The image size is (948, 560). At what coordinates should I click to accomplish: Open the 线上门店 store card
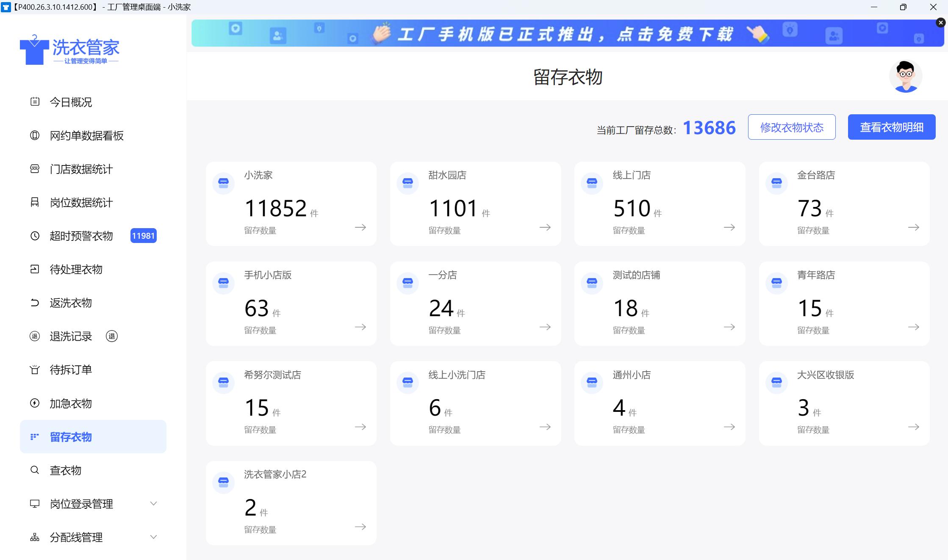coord(659,204)
